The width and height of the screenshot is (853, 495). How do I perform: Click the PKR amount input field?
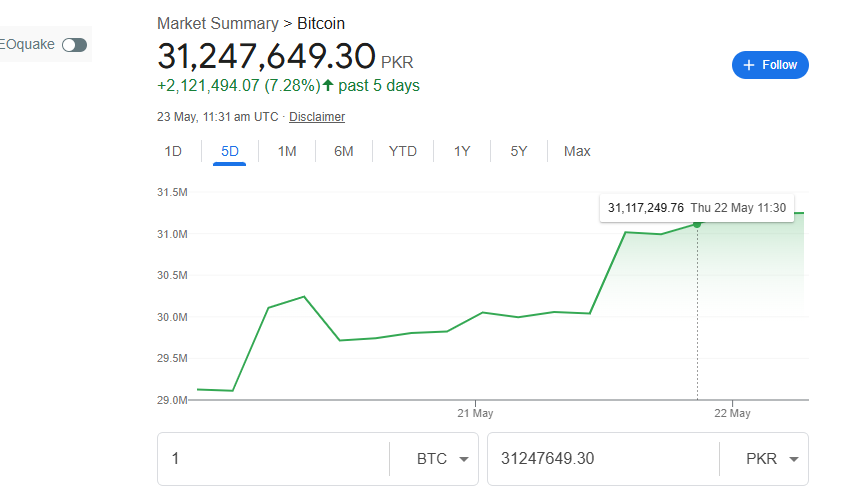[600, 459]
